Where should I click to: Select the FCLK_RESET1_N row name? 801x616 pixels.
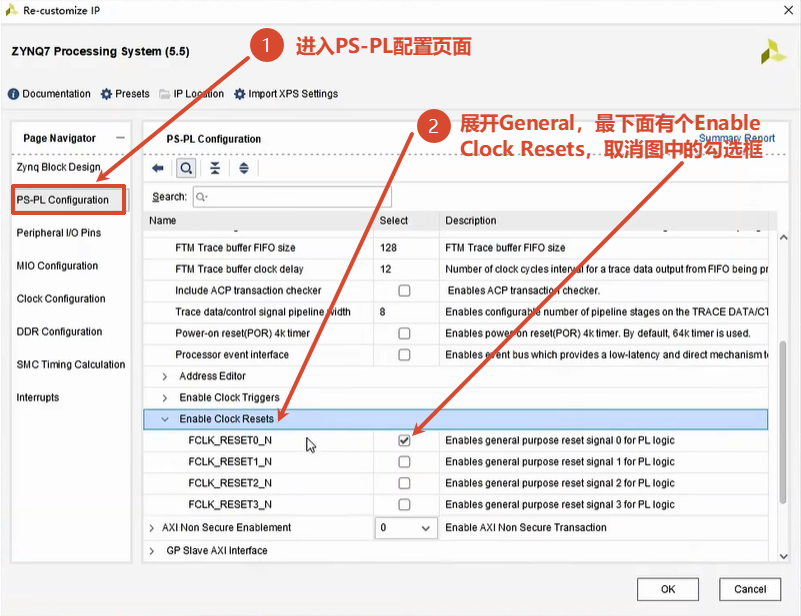click(x=230, y=462)
